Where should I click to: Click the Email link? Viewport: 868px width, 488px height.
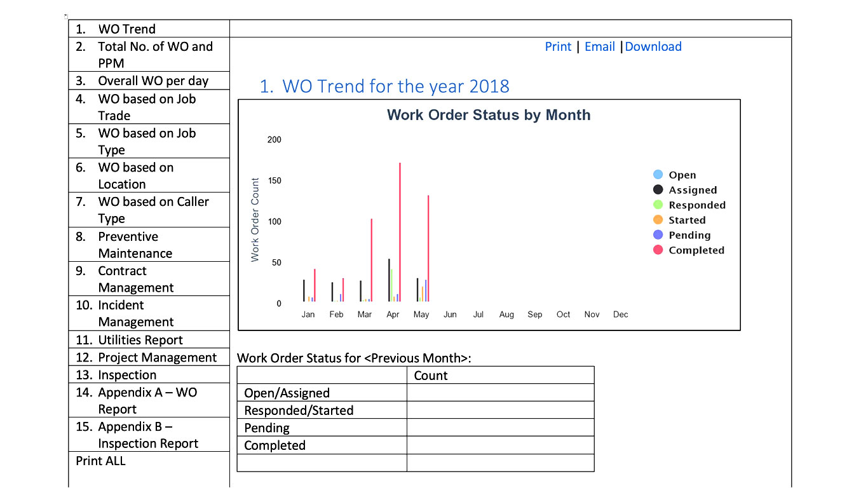[x=599, y=46]
